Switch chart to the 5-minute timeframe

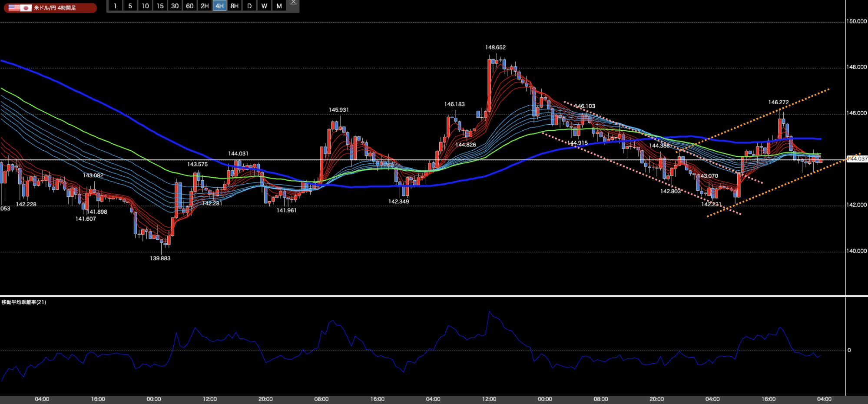[x=130, y=6]
